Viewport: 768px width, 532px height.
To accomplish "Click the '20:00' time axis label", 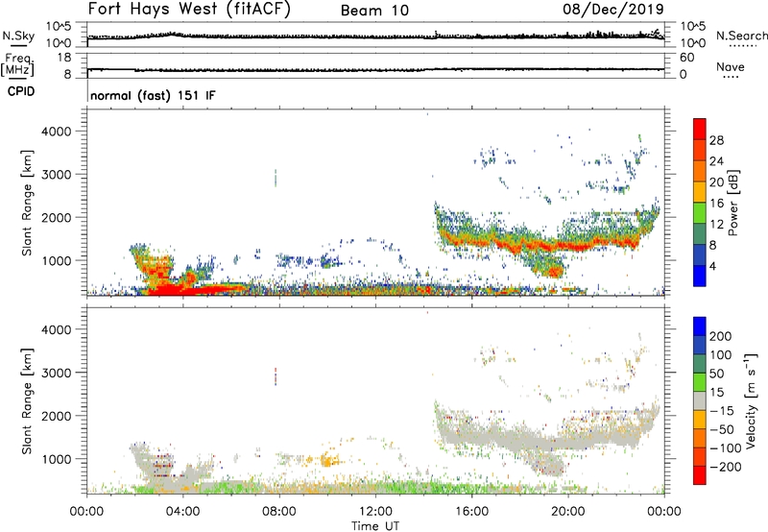I will coord(568,512).
